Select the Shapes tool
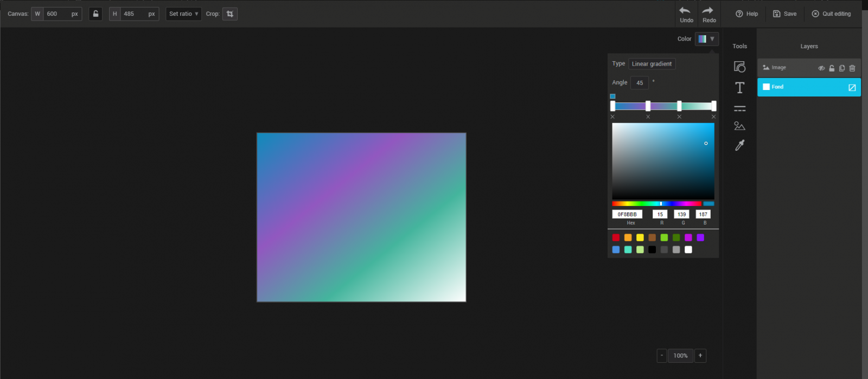Viewport: 868px width, 379px height. point(739,67)
